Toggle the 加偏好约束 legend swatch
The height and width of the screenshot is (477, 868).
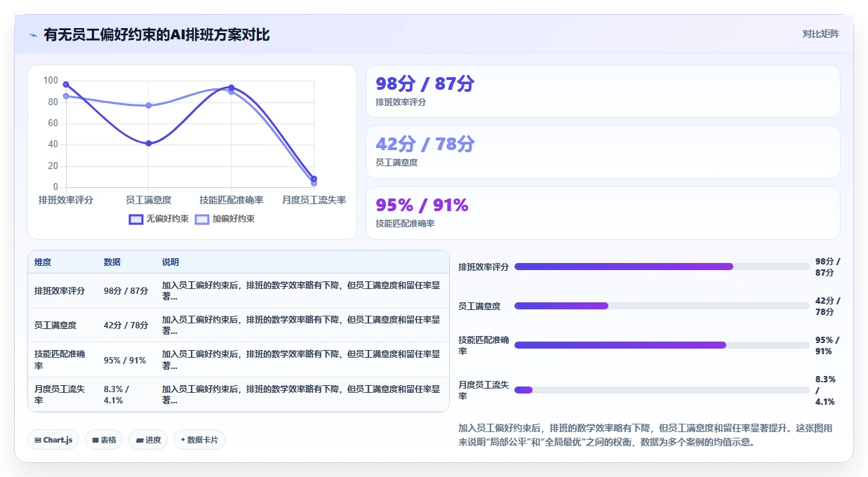click(202, 219)
